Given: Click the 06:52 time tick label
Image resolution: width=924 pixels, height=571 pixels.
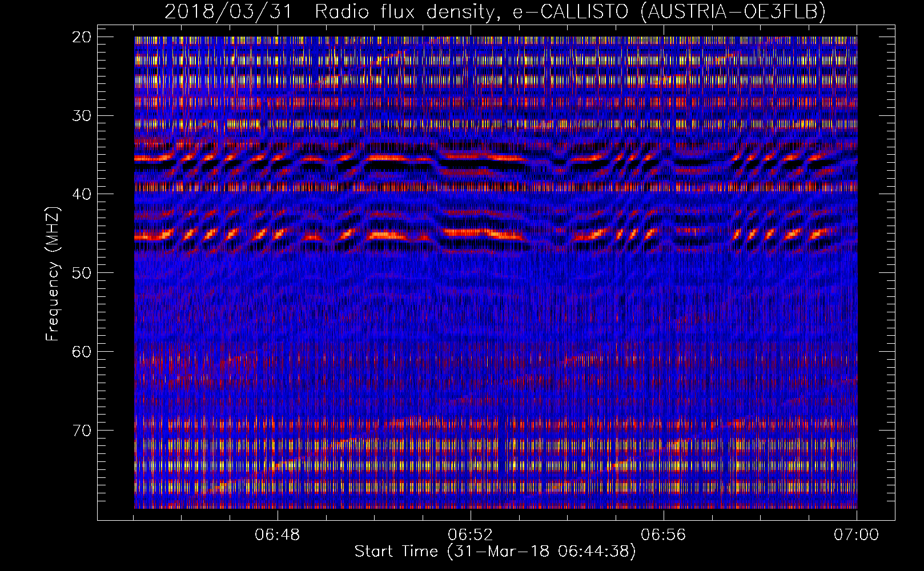Looking at the screenshot, I should coord(471,535).
